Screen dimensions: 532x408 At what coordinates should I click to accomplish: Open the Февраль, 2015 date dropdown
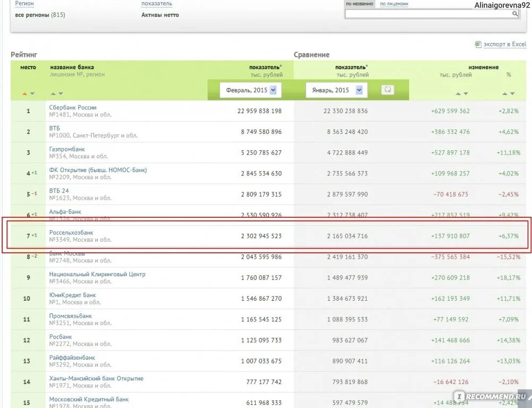250,90
